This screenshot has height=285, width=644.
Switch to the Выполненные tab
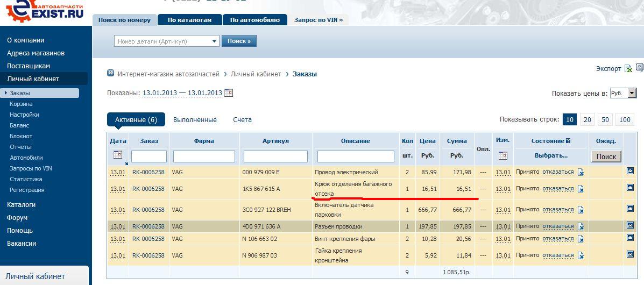coord(195,119)
